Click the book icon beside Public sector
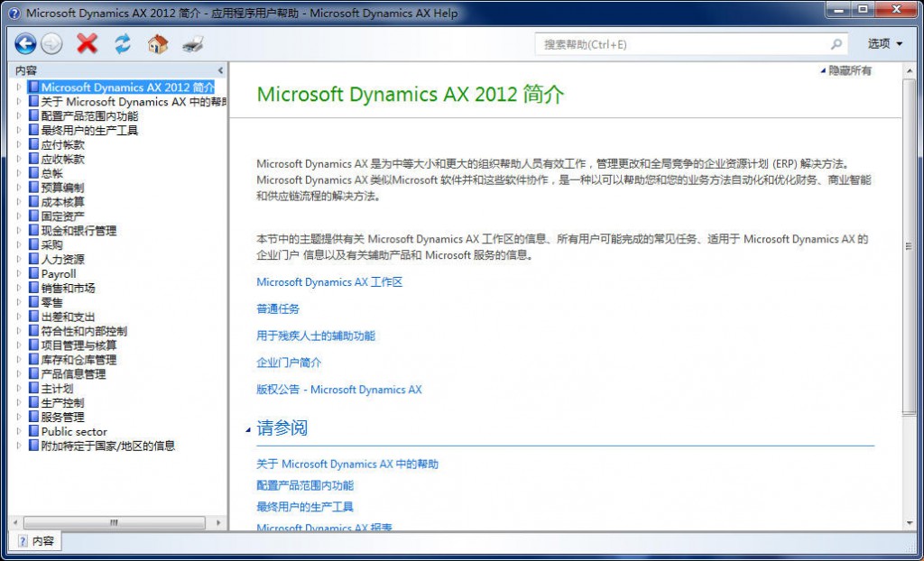 tap(33, 431)
